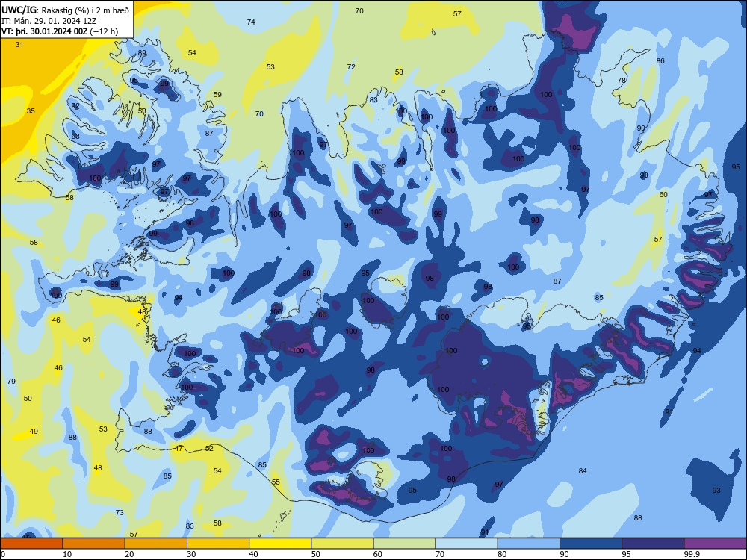Click the 'VT: þri. 30.01.2024 00Z (+12 h)' line
The height and width of the screenshot is (560, 747).
click(x=60, y=31)
